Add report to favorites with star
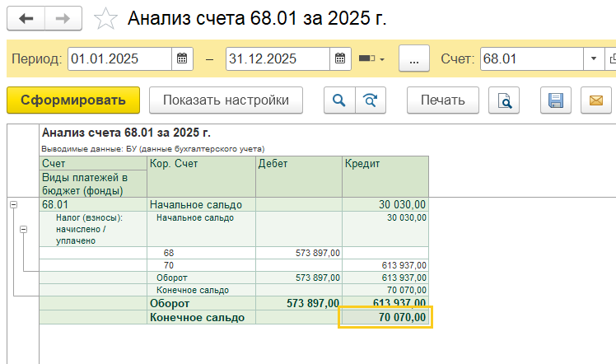Image resolution: width=616 pixels, height=364 pixels. tap(105, 18)
